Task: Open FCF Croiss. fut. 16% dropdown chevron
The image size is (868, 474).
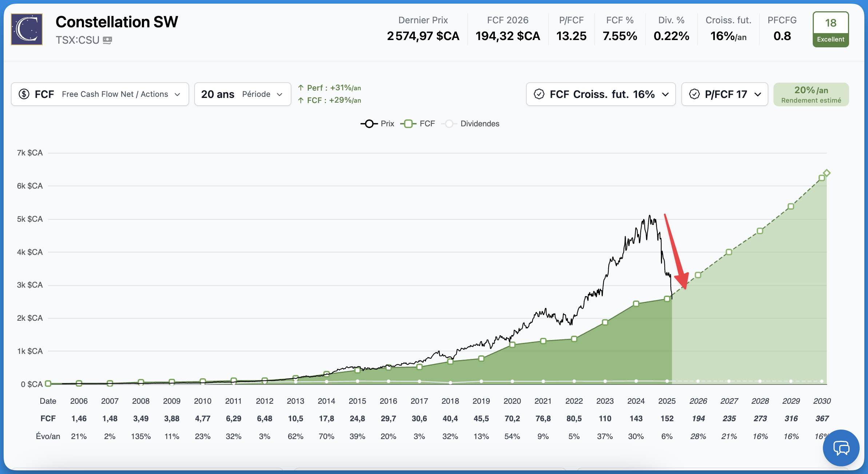Action: (665, 94)
